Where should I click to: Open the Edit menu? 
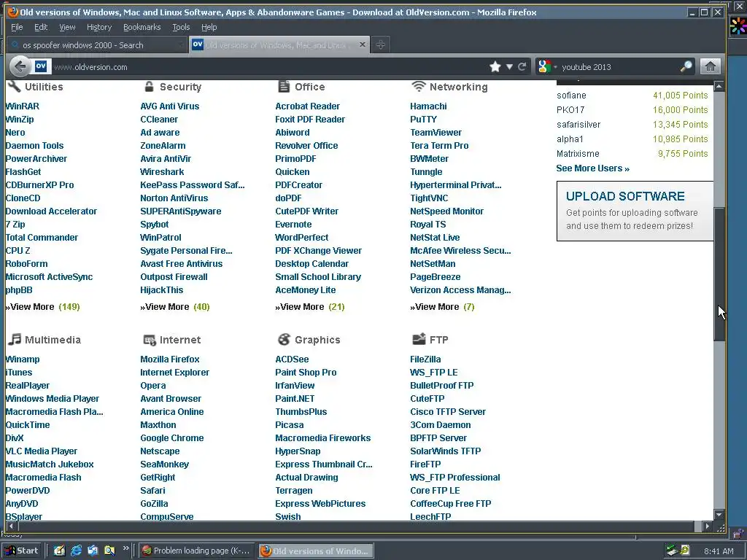click(41, 27)
